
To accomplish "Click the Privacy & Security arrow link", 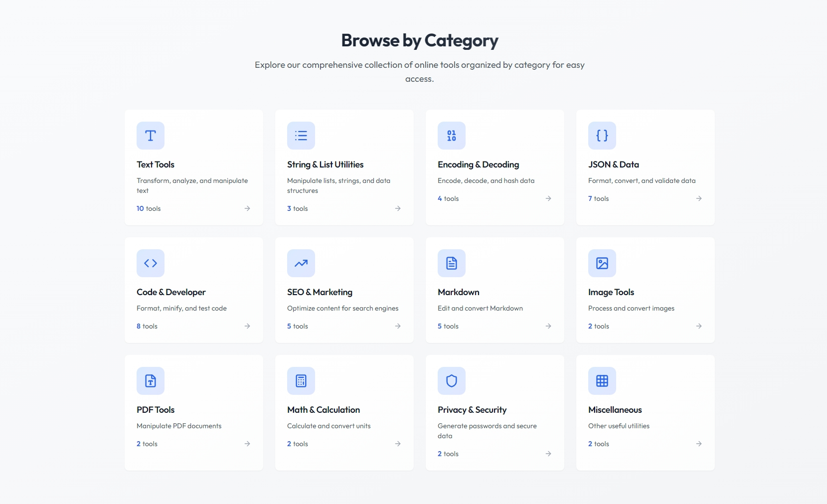I will coord(548,454).
